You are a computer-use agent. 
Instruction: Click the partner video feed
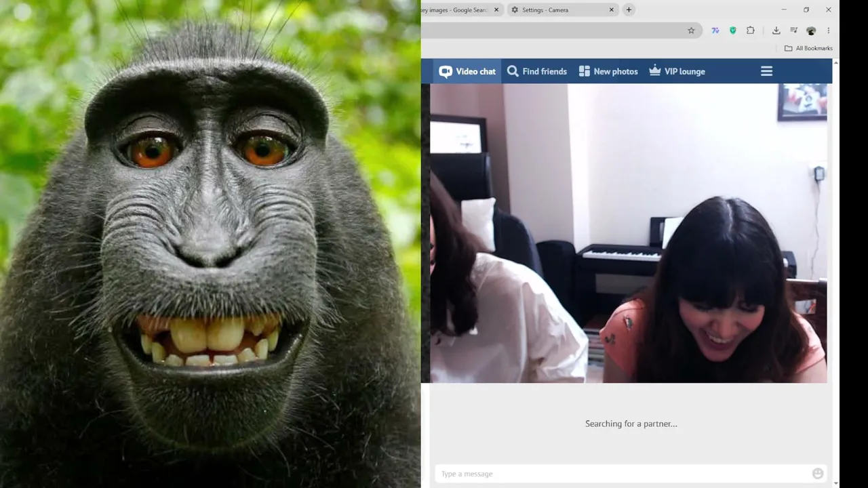tap(629, 233)
